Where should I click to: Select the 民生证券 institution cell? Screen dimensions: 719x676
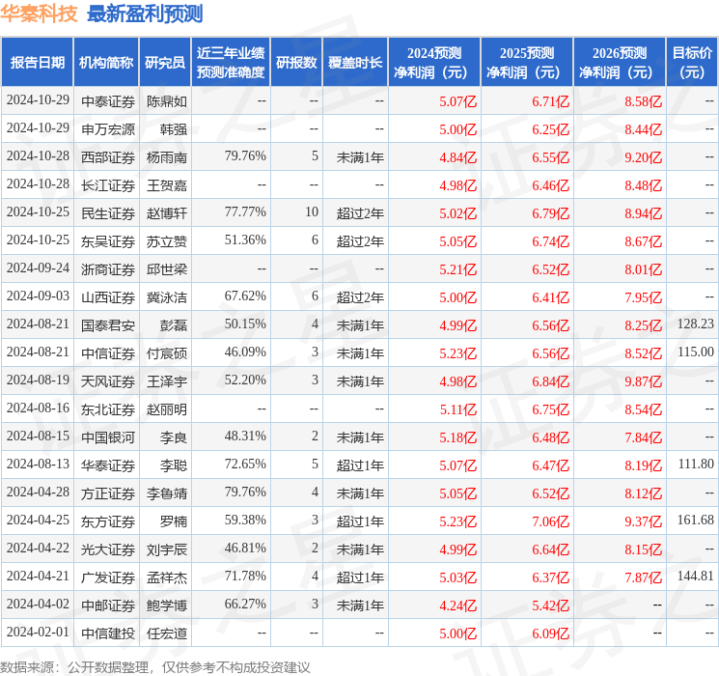click(108, 213)
